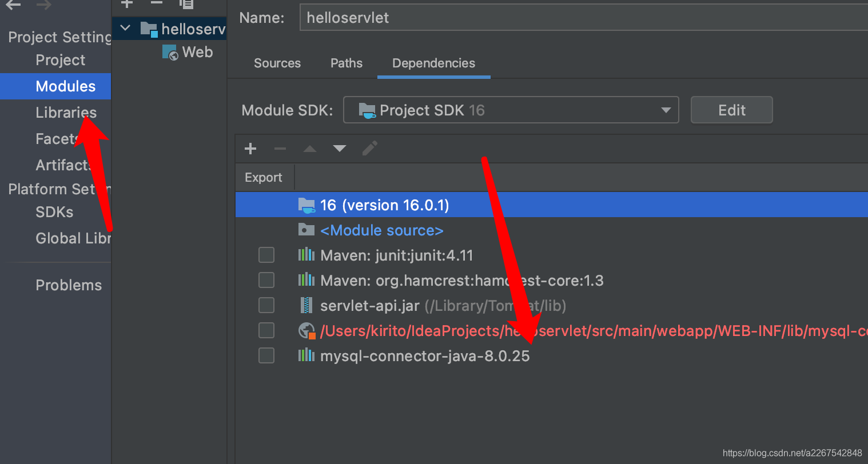Select the 16 (version 16.0.1) row
The height and width of the screenshot is (464, 868).
(552, 205)
